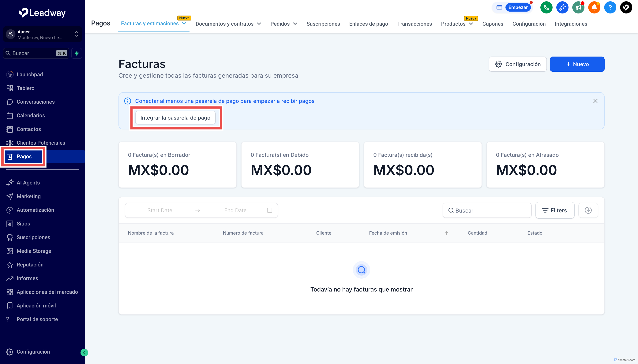Click the lightning bolt quick actions icon

tap(77, 53)
